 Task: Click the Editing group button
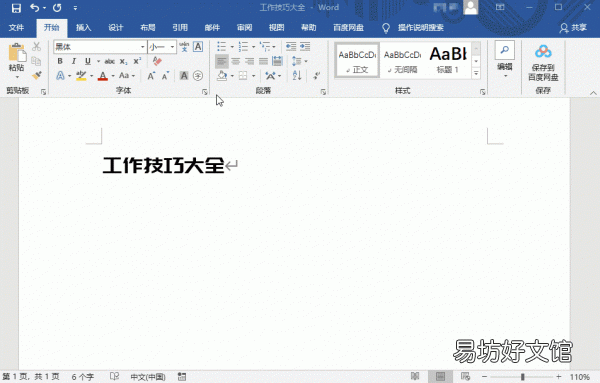pos(505,61)
